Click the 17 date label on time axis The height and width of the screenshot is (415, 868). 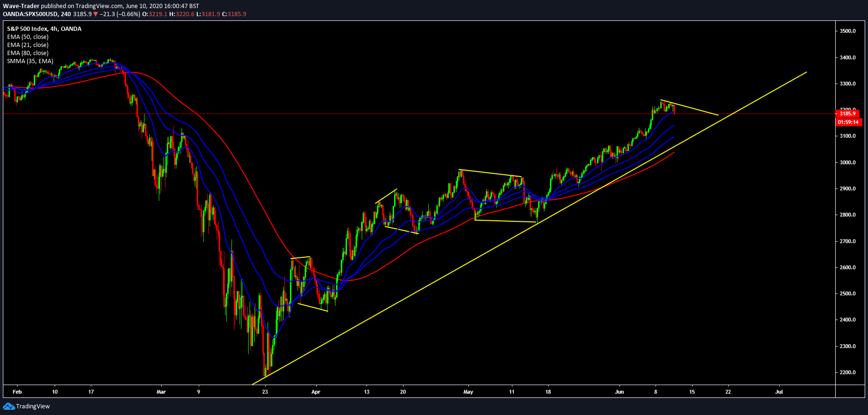(91, 392)
